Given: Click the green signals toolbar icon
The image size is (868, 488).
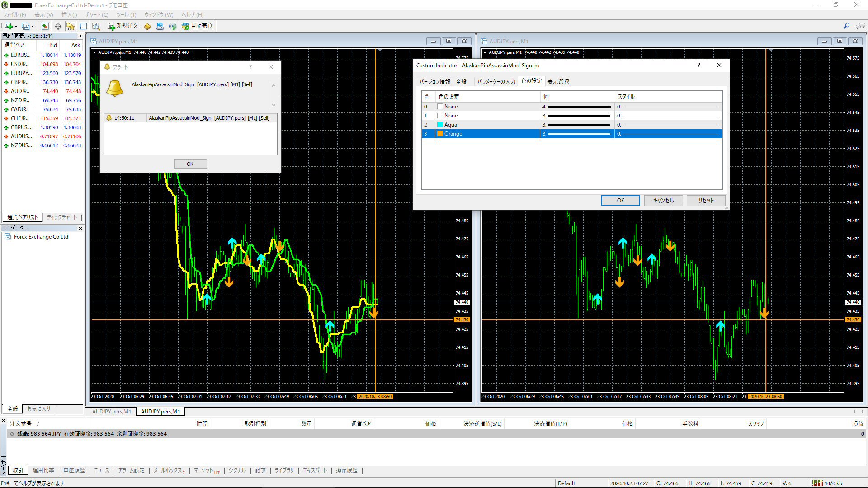Looking at the screenshot, I should click(173, 26).
